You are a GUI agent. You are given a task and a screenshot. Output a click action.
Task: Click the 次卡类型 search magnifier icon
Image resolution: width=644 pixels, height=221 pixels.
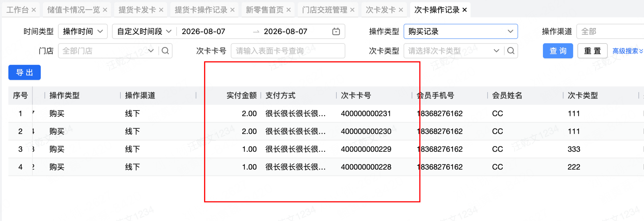(511, 51)
